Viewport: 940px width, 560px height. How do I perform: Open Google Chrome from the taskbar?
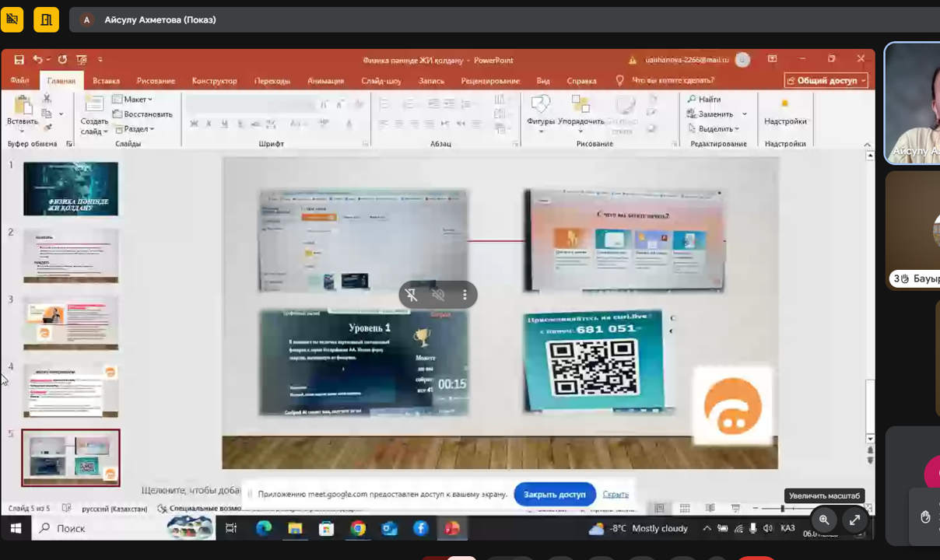(358, 528)
